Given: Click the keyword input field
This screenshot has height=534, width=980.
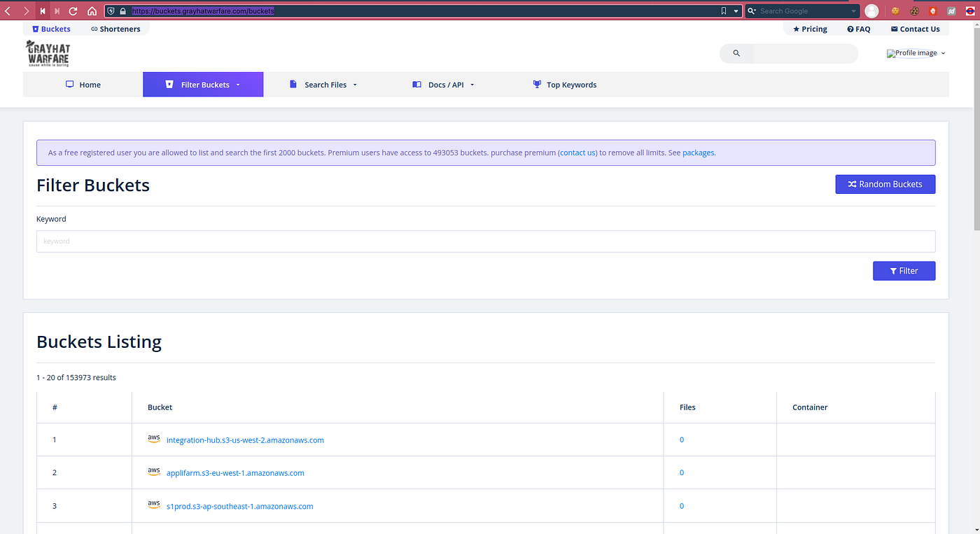Looking at the screenshot, I should click(x=486, y=241).
